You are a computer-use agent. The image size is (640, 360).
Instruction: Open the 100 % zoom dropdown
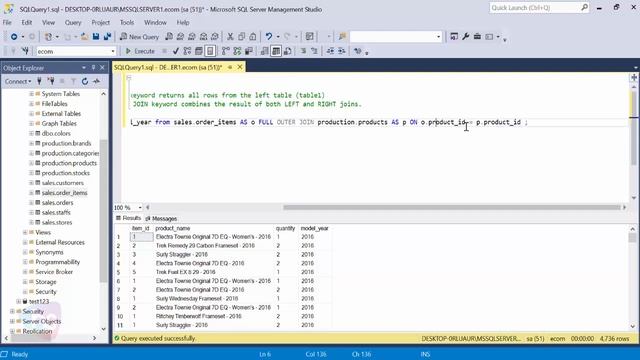coord(140,207)
